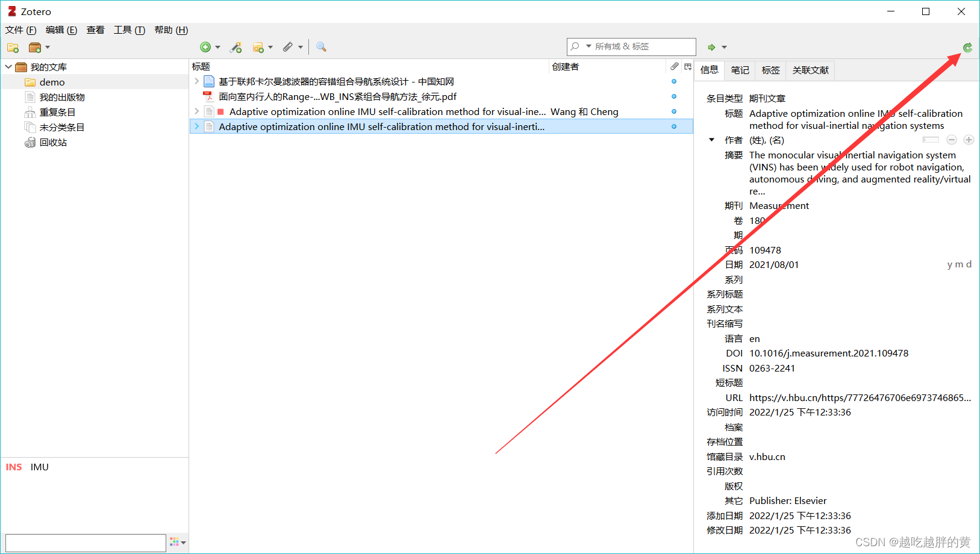
Task: Click the Advanced Search magnifier icon
Action: (x=321, y=47)
